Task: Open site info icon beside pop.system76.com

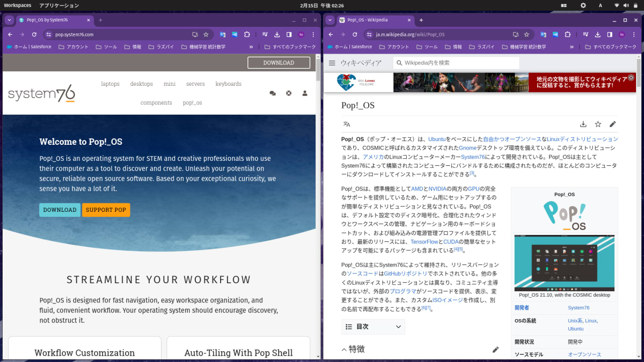Action: pyautogui.click(x=48, y=34)
